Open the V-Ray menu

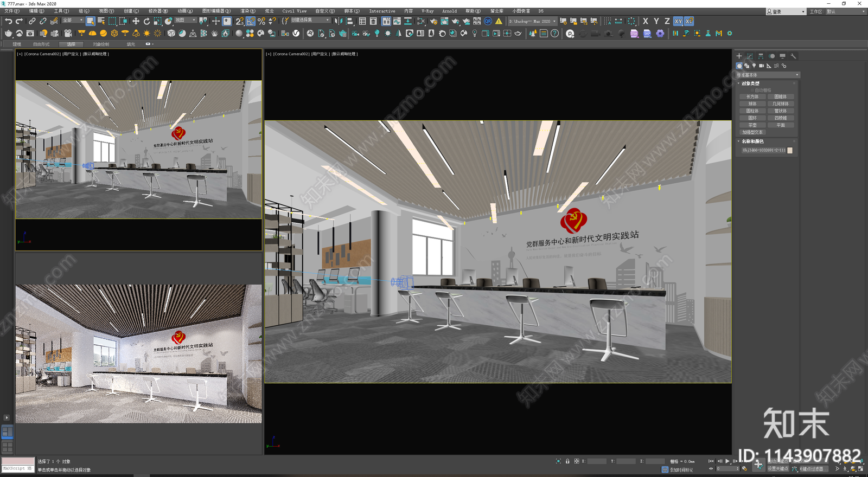(x=427, y=11)
